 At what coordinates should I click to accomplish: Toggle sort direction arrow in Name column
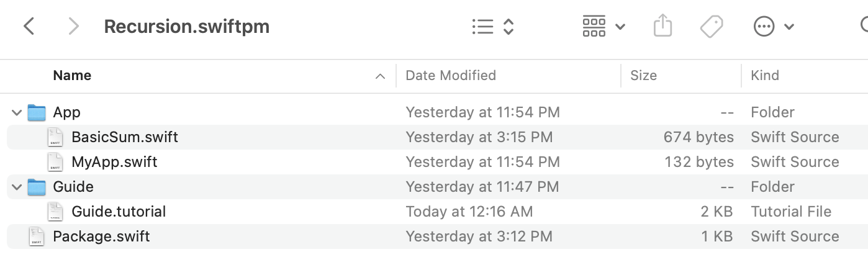(380, 76)
